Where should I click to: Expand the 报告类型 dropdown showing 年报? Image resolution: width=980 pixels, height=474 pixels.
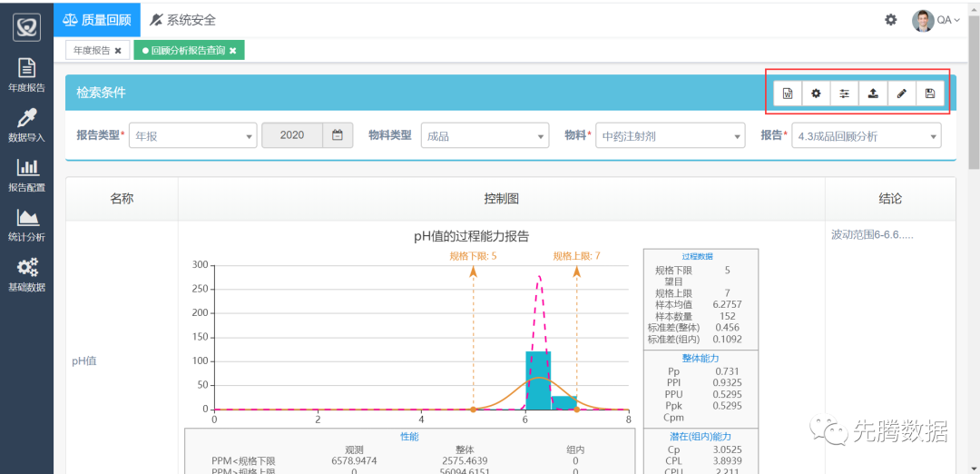[x=192, y=135]
